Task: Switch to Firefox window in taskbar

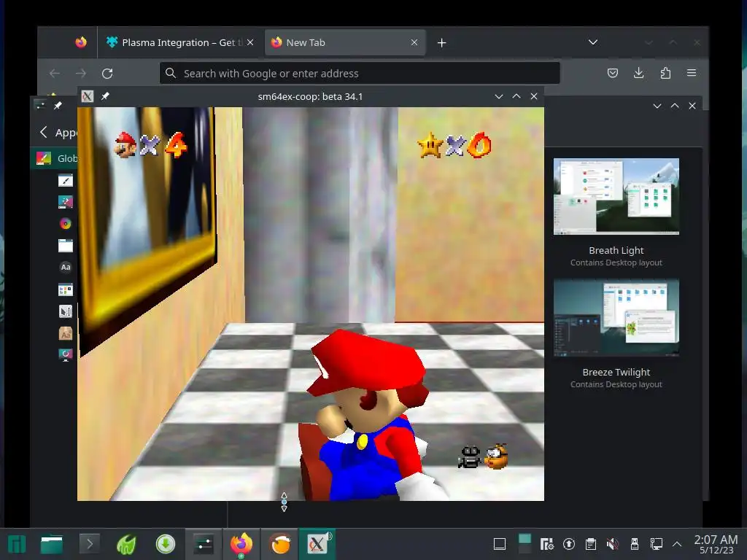Action: 241,544
